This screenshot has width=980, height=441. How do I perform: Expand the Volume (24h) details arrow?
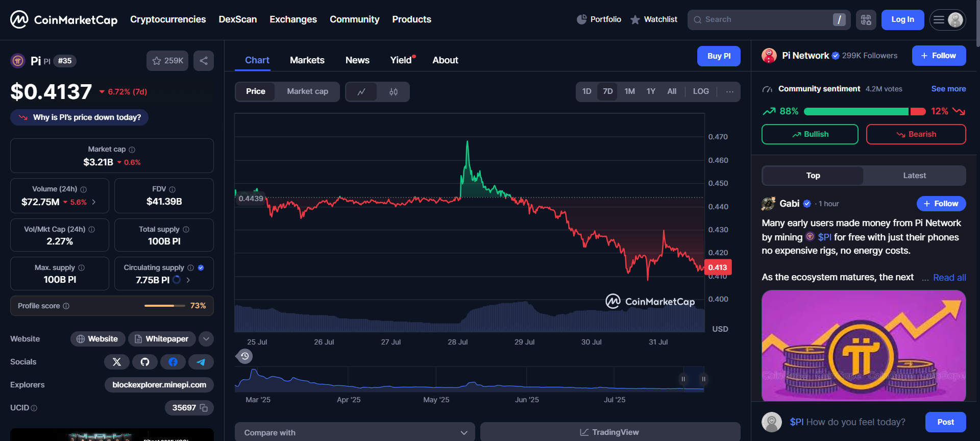tap(94, 202)
